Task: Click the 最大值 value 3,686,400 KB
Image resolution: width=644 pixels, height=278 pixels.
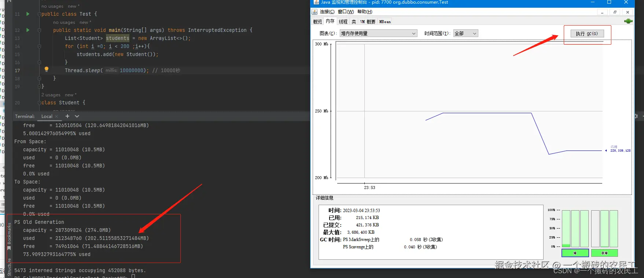Action: tap(361, 232)
